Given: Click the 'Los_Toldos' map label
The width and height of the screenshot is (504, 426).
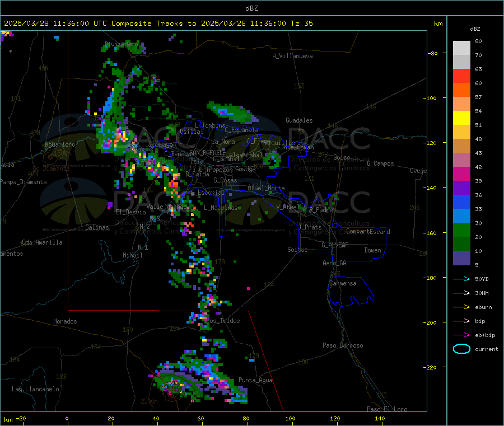Looking at the screenshot, I should click(223, 321).
